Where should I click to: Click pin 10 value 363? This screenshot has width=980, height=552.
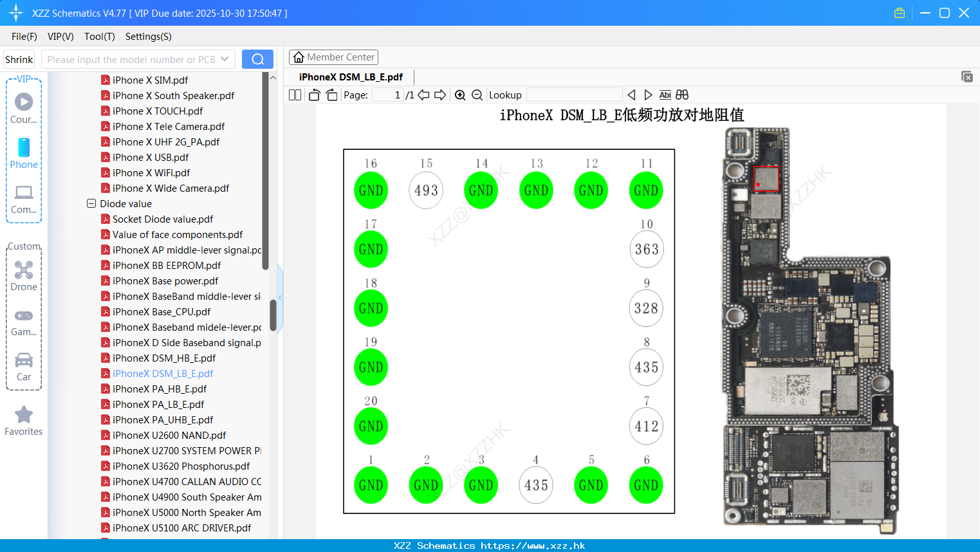[647, 249]
